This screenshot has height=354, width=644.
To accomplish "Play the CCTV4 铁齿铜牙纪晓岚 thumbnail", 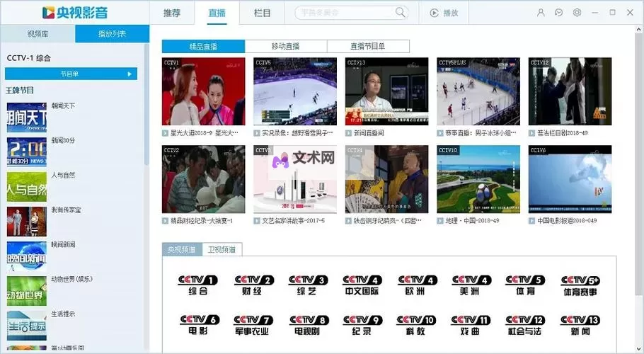I will point(386,179).
